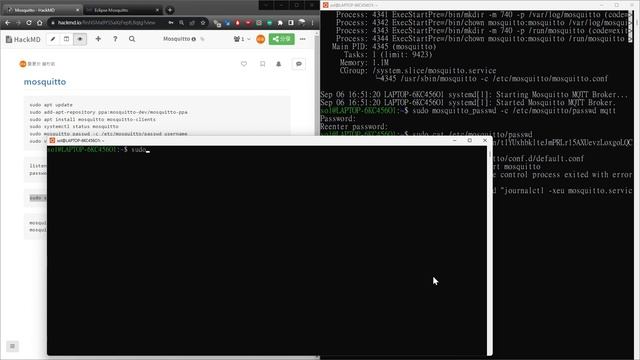Create a new note with plus icon
The height and width of the screenshot is (360, 640).
coord(98,39)
